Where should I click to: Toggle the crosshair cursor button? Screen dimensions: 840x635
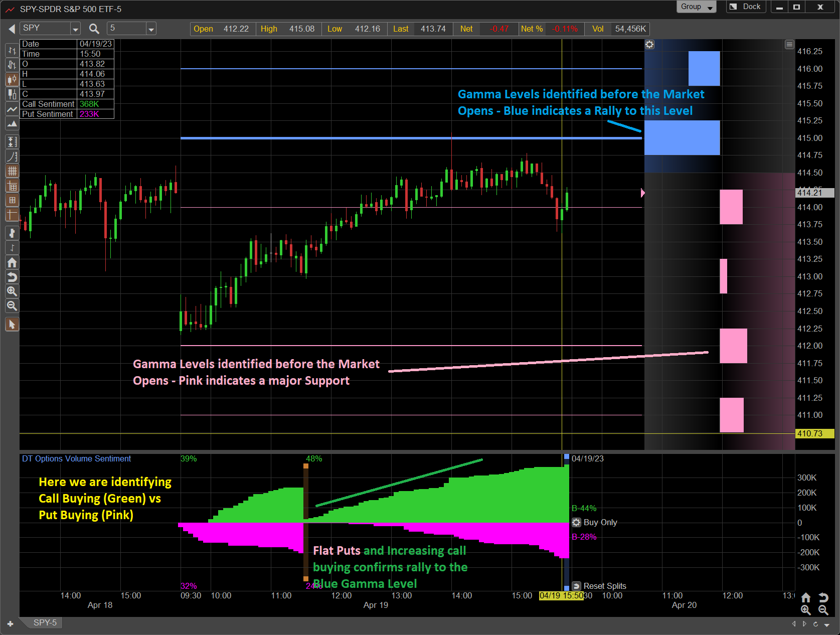pos(12,215)
